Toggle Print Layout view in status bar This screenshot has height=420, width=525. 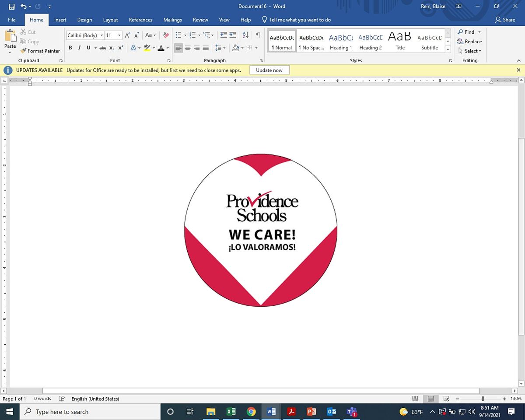[x=431, y=399]
